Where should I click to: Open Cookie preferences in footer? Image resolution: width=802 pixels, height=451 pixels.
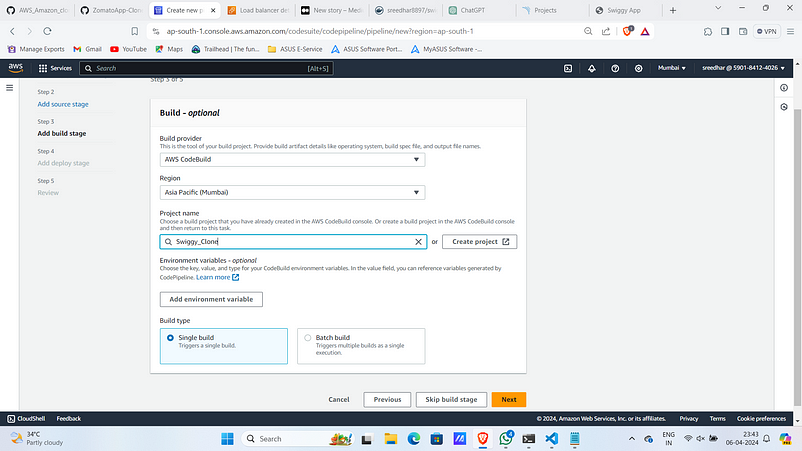point(761,418)
